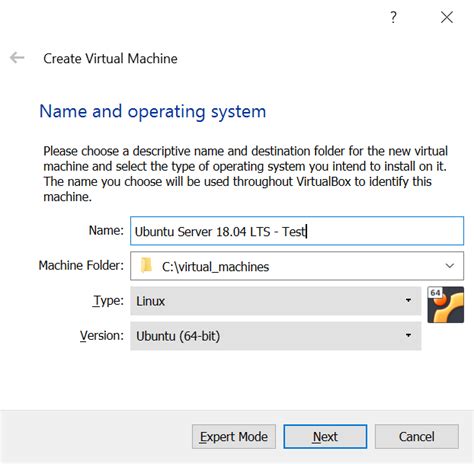Click the 'Create Virtual Machine' title text
474x464 pixels.
pos(110,59)
